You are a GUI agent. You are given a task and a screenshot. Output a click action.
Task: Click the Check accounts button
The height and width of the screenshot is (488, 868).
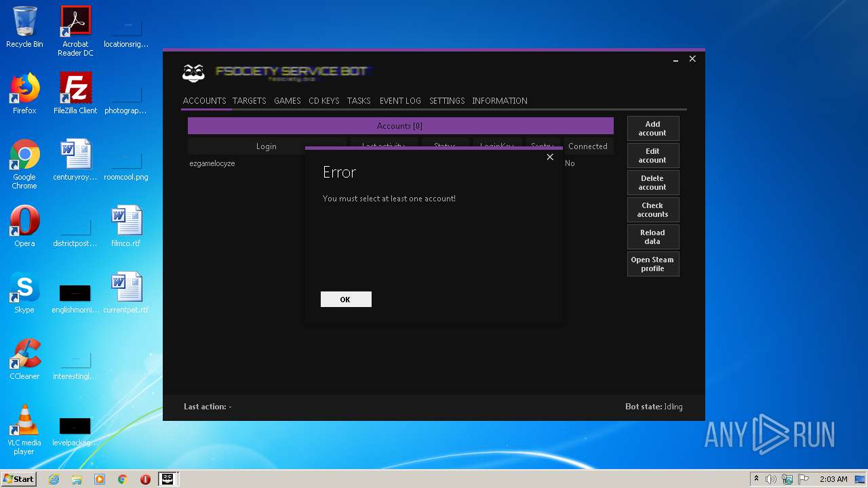coord(652,210)
